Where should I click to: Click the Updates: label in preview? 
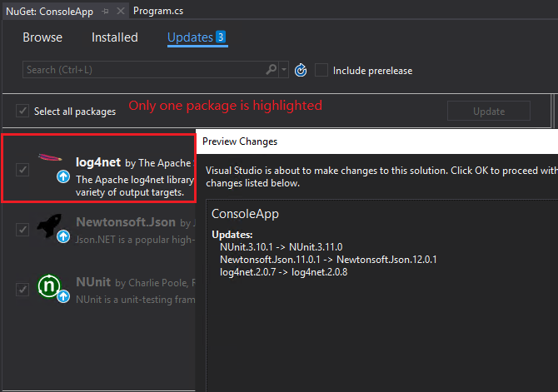click(x=232, y=235)
